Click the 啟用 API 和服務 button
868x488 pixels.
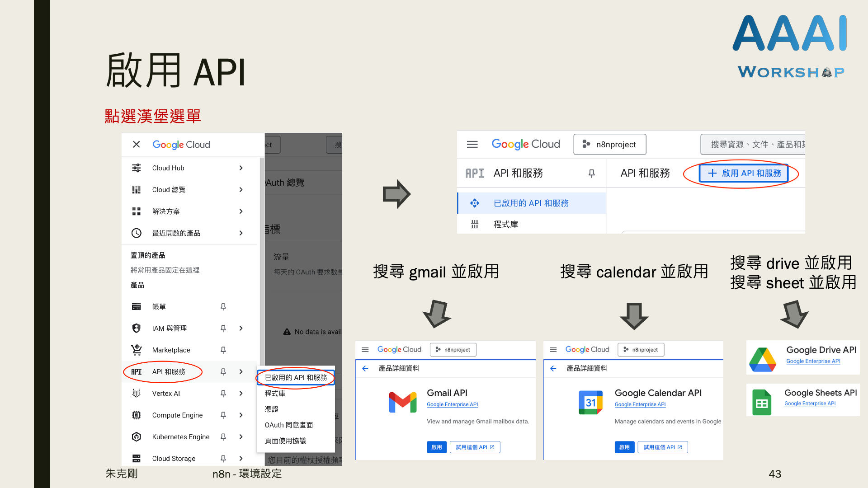(744, 173)
